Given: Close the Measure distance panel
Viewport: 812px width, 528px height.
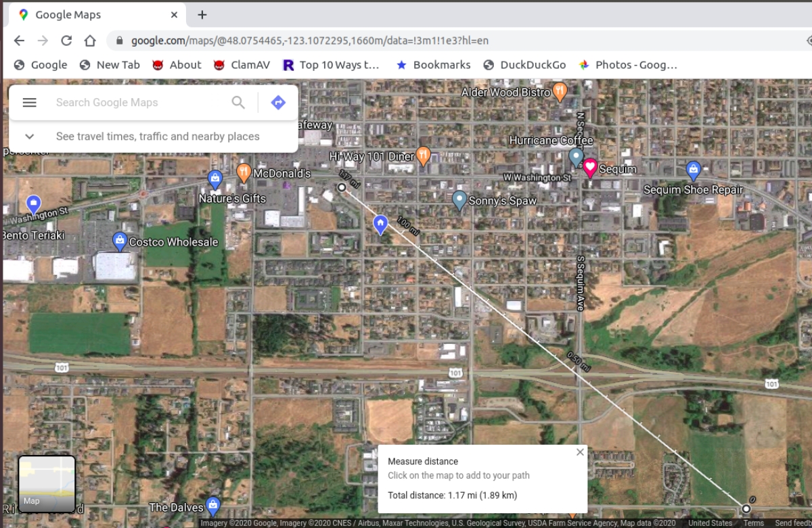Looking at the screenshot, I should 580,452.
